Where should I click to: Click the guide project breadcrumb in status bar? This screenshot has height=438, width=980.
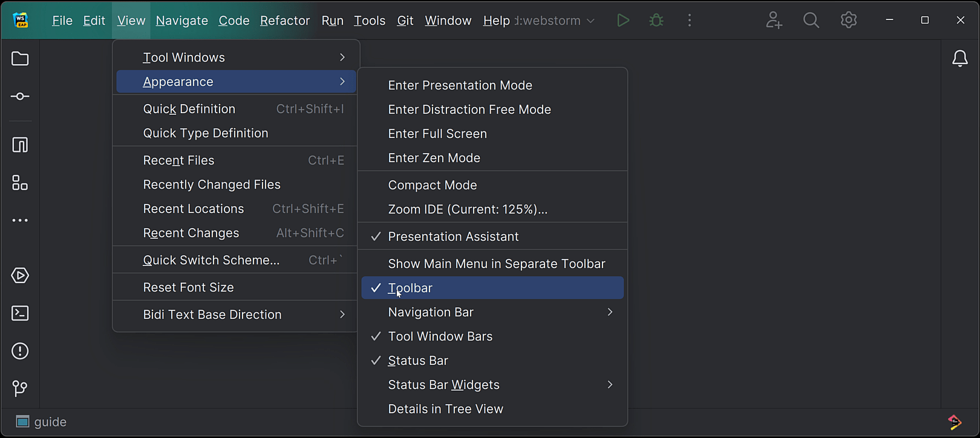(50, 422)
